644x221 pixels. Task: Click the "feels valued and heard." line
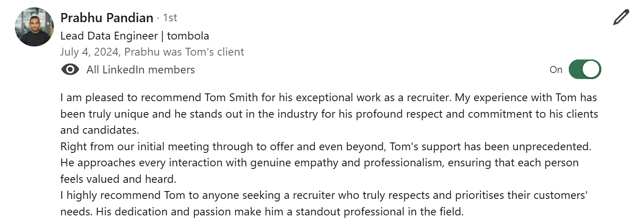click(x=118, y=179)
